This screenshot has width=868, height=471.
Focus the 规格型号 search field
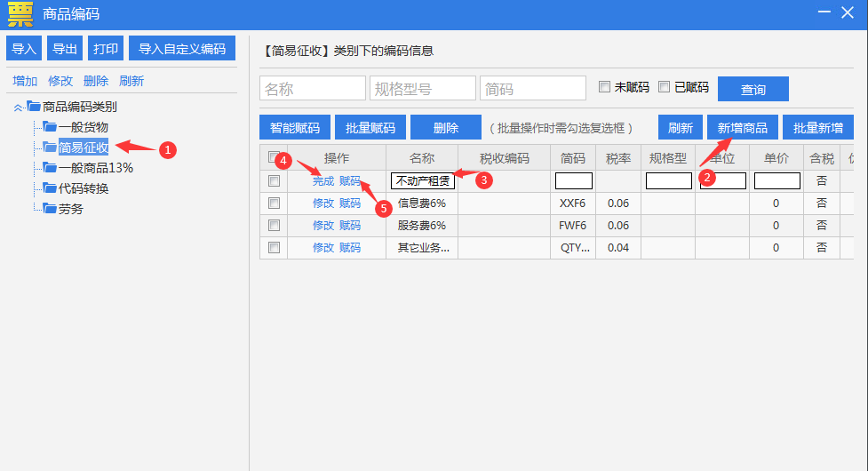pyautogui.click(x=422, y=88)
